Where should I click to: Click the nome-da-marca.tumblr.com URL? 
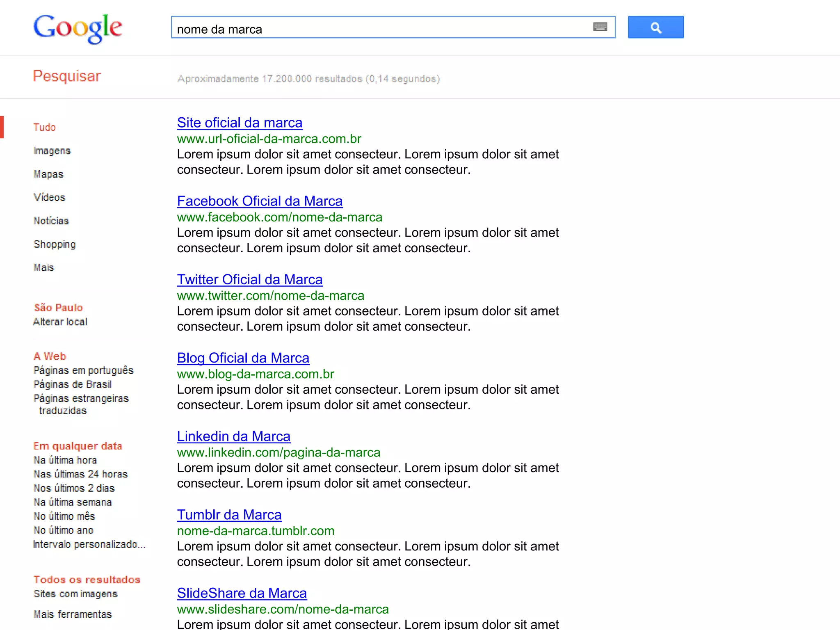click(256, 531)
